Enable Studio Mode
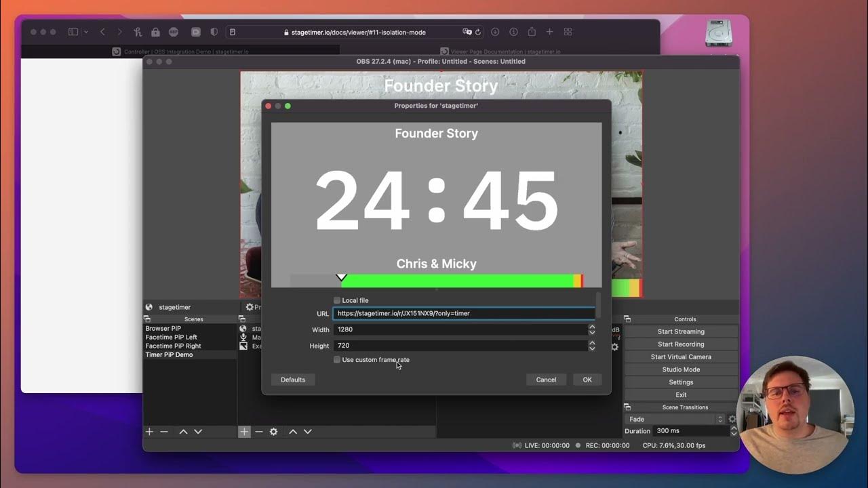The height and width of the screenshot is (488, 868). (681, 369)
